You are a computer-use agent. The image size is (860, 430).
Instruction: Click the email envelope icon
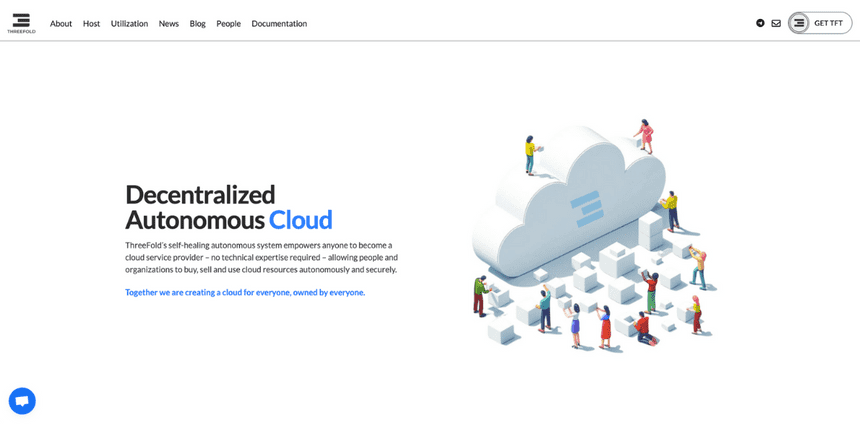(x=776, y=23)
